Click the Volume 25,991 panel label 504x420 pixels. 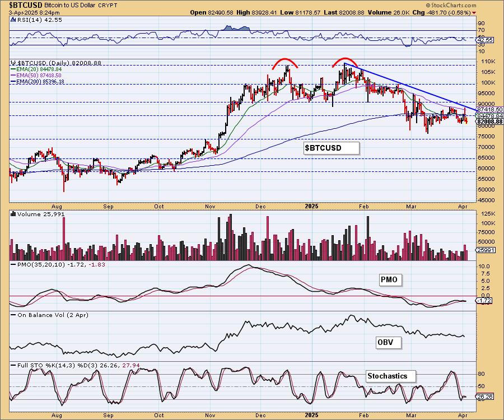click(41, 214)
